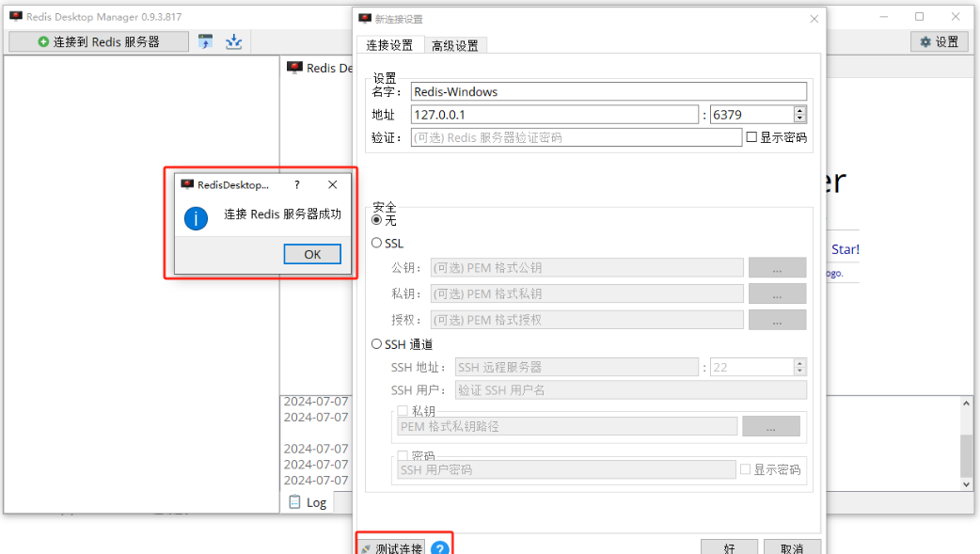Toggle 显示密码 checkbox next to 验证

pos(751,137)
